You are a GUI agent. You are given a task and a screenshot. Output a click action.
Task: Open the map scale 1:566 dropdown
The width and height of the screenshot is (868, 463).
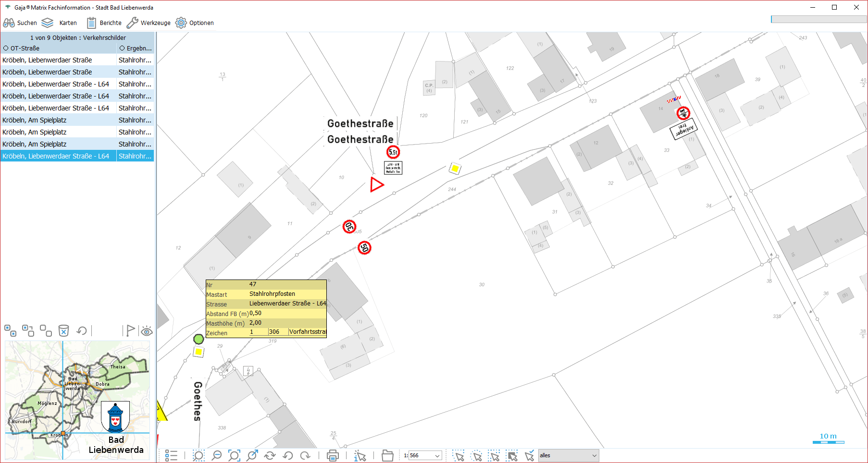click(x=437, y=455)
